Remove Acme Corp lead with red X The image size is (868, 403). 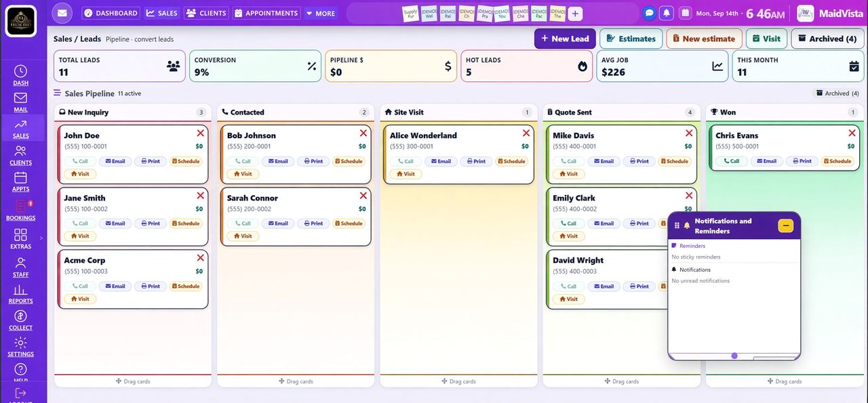(200, 258)
